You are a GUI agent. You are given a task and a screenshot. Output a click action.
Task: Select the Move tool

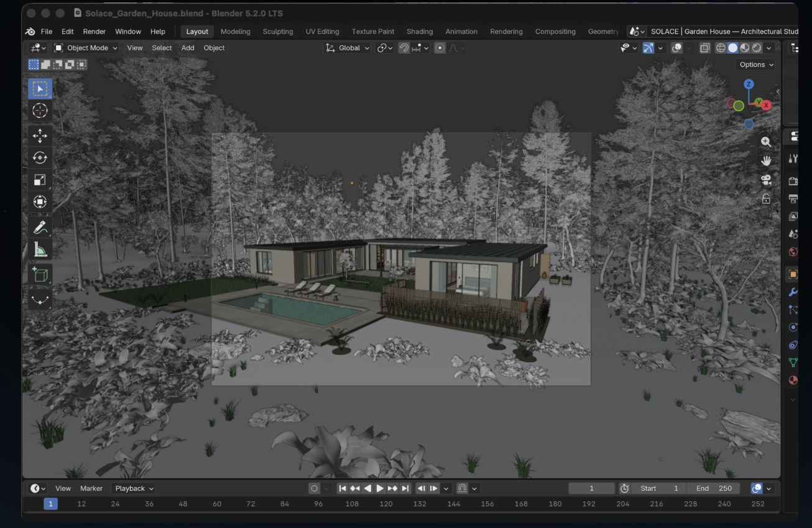[40, 135]
